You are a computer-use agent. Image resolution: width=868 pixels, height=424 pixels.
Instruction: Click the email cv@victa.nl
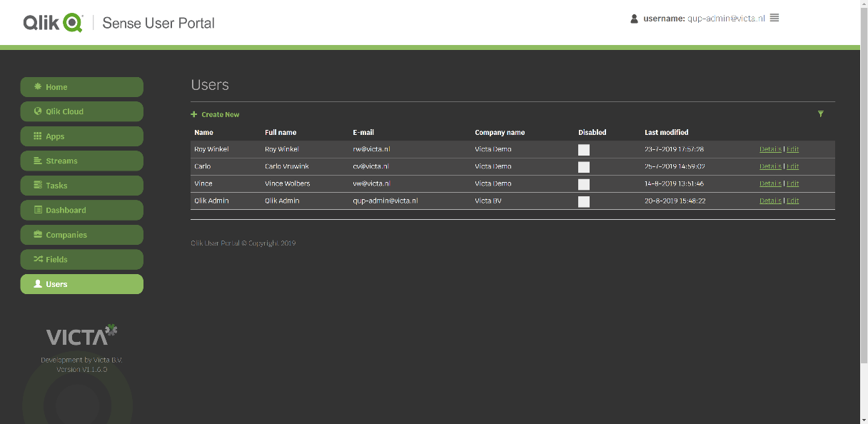tap(371, 166)
